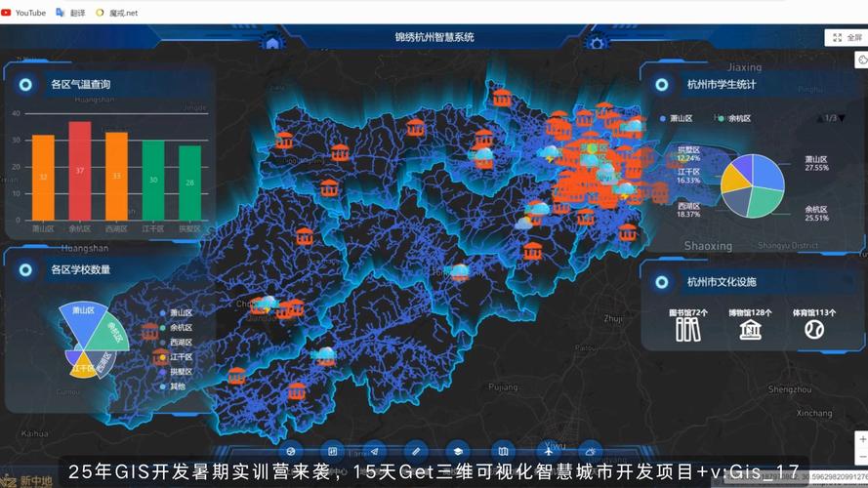The image size is (868, 488).
Task: Go to next legend page arrow
Action: [x=842, y=118]
